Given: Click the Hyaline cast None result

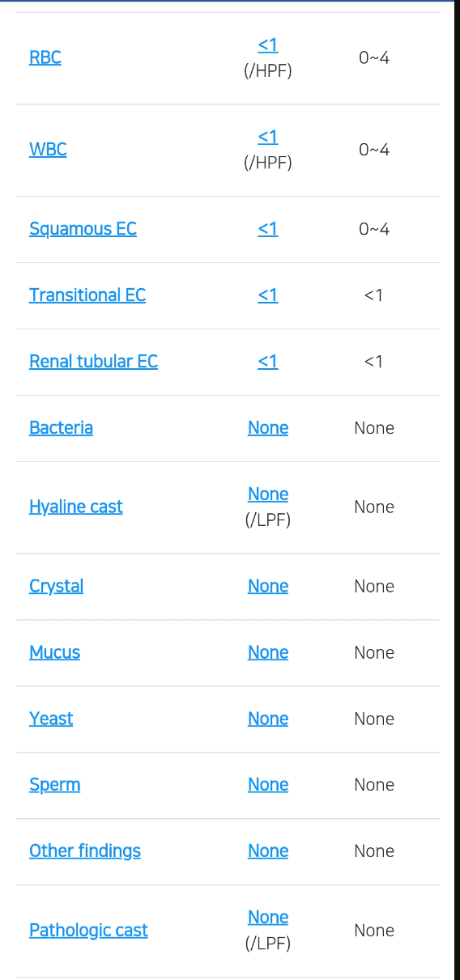Looking at the screenshot, I should 268,494.
